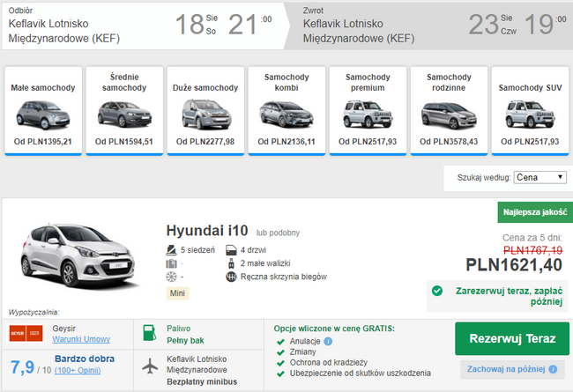Screen dimensions: 573x392
Task: Select the Średnie samochody category card
Action: coord(124,111)
